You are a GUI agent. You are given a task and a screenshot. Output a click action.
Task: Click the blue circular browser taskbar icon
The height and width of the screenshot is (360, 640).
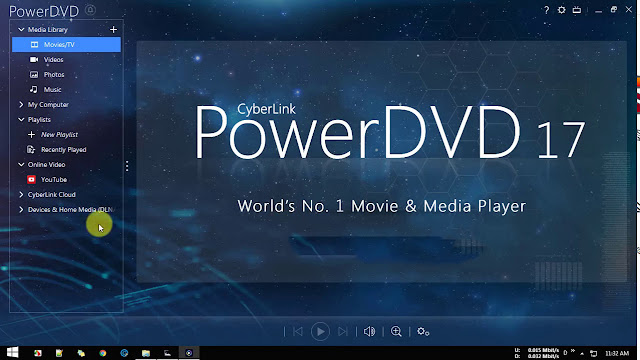124,353
